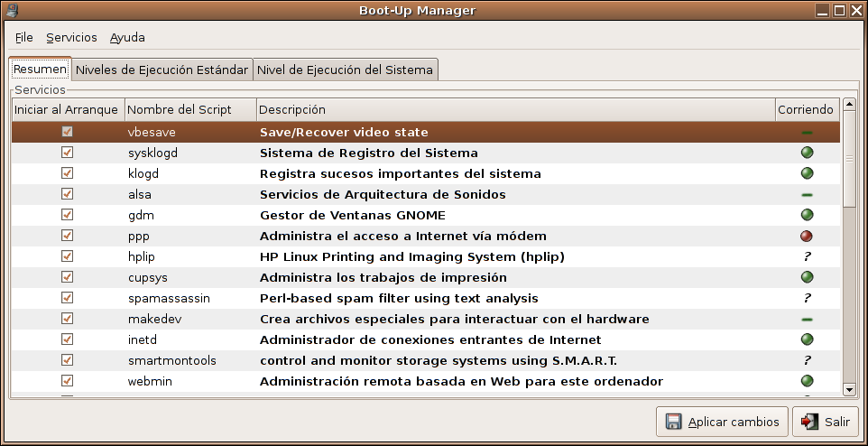This screenshot has height=446, width=868.
Task: Switch to Niveles de Ejecución Estándar tab
Action: point(162,70)
